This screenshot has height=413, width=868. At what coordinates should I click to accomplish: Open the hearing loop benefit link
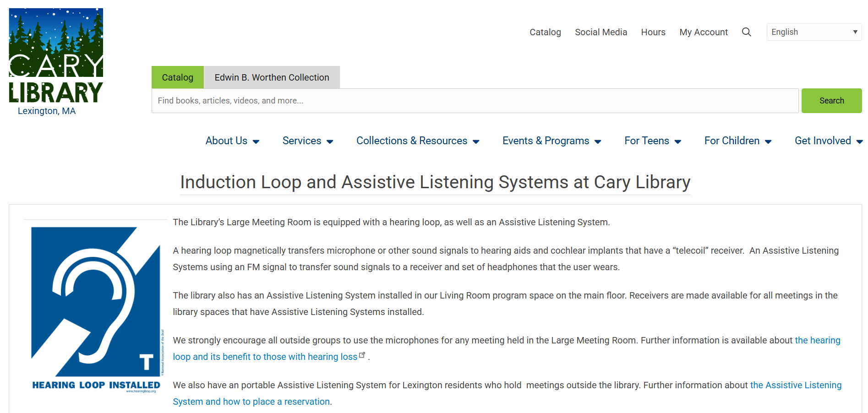(x=265, y=357)
